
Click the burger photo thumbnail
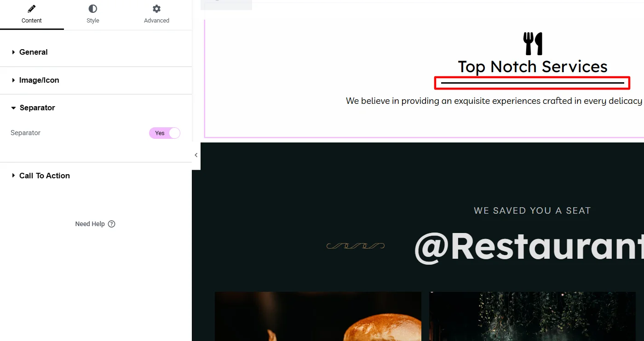coord(318,316)
